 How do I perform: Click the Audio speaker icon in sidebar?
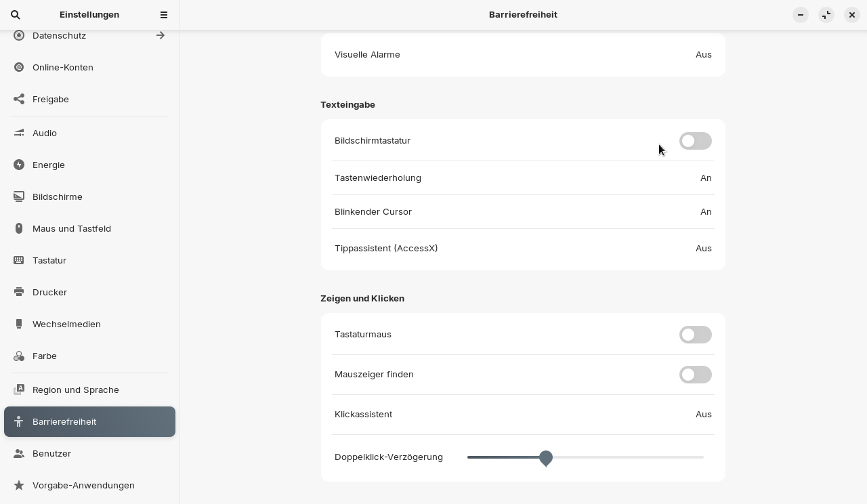19,133
